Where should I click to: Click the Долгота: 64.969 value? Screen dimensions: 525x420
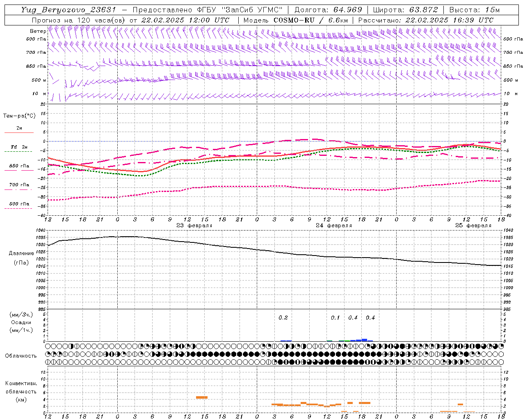tap(328, 10)
